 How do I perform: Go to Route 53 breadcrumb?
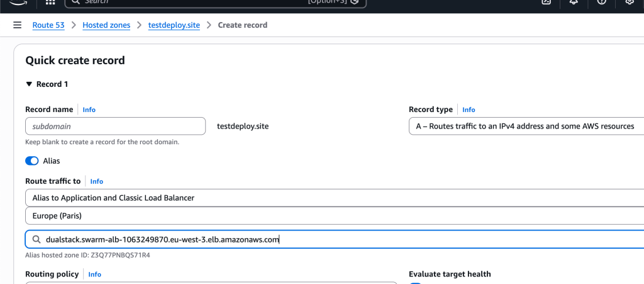[x=48, y=25]
